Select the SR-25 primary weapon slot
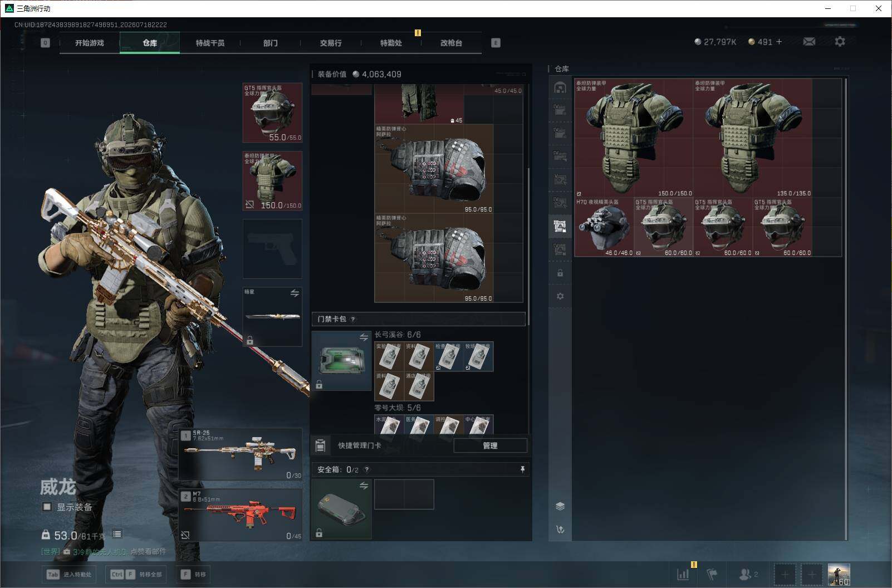Screen dimensions: 892x588 (x=241, y=454)
